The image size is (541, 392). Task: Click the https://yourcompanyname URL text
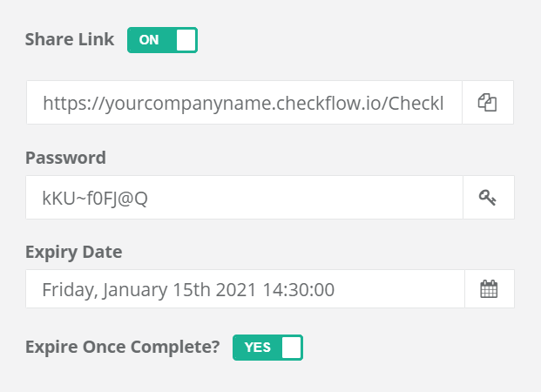pos(157,103)
